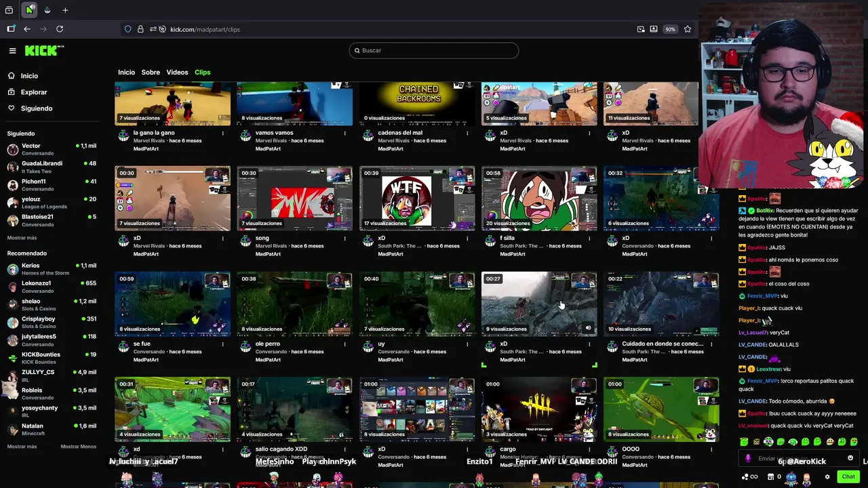Click the Siguiendo heart icon in sidebar
Viewport: 868px width, 488px height.
(12, 108)
